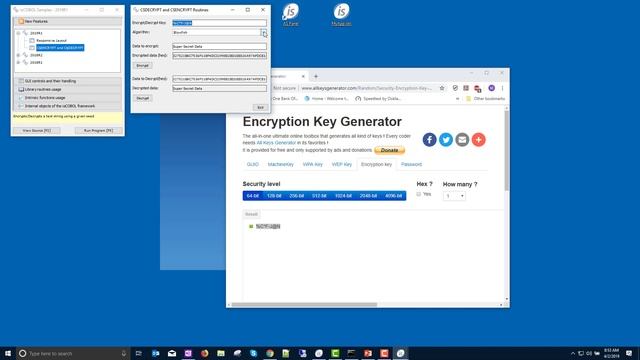The height and width of the screenshot is (360, 640).
Task: Click the Encrypt/Decrypt Key input field
Action: click(219, 23)
